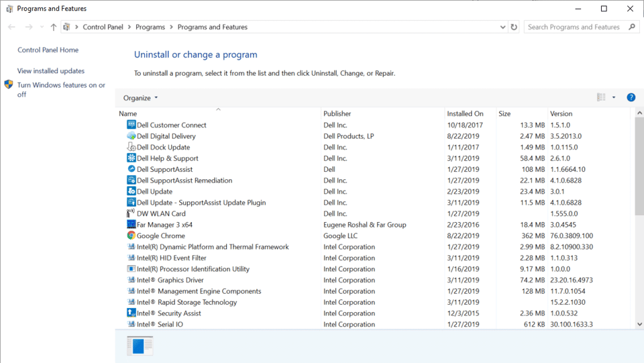Click the vertical scrollbar thumb
This screenshot has width=644, height=363.
click(639, 166)
